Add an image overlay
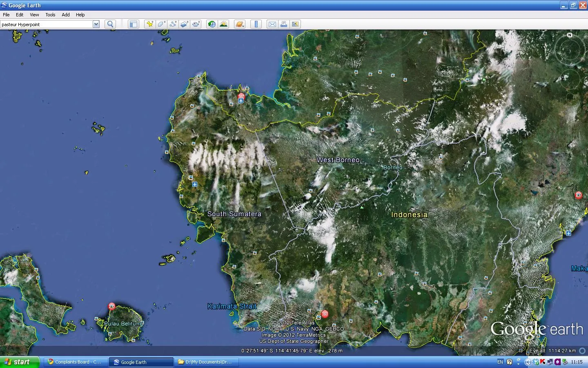 point(184,24)
